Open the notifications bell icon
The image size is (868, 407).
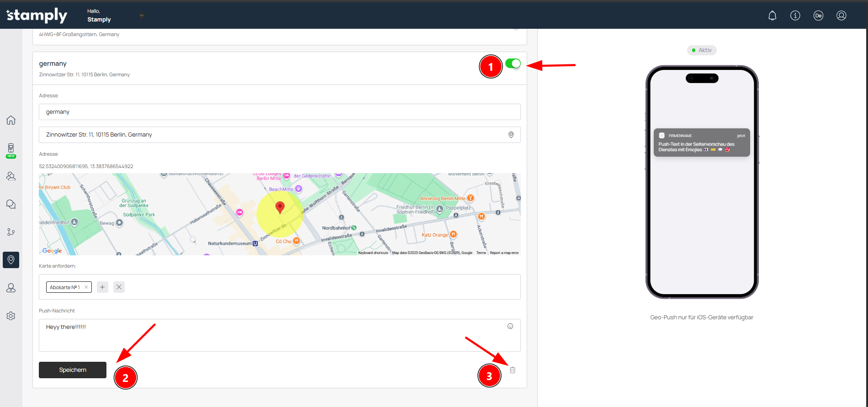(772, 16)
